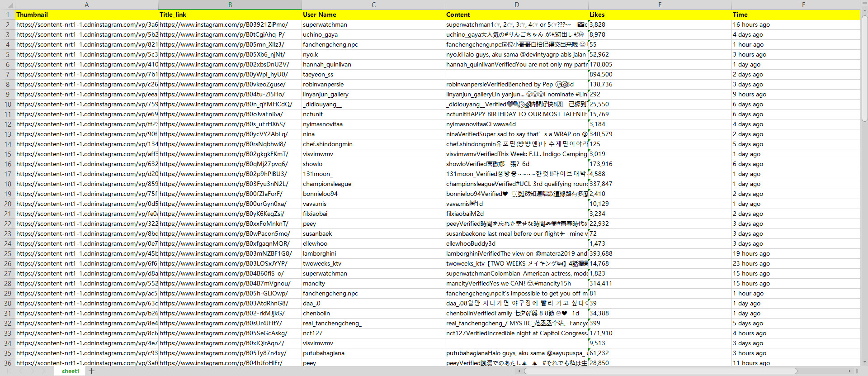The height and width of the screenshot is (376, 868).
Task: Select the real_fanchengcheng_ user name cell
Action: click(373, 323)
